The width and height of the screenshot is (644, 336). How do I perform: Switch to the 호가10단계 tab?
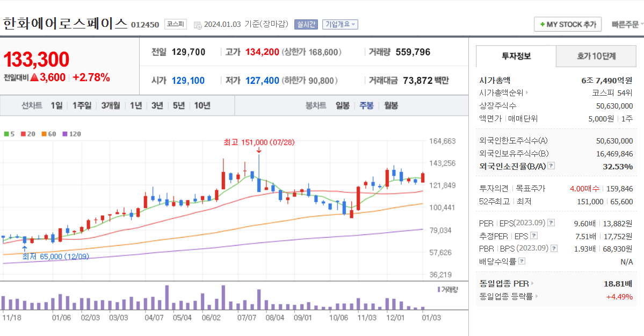(x=596, y=56)
